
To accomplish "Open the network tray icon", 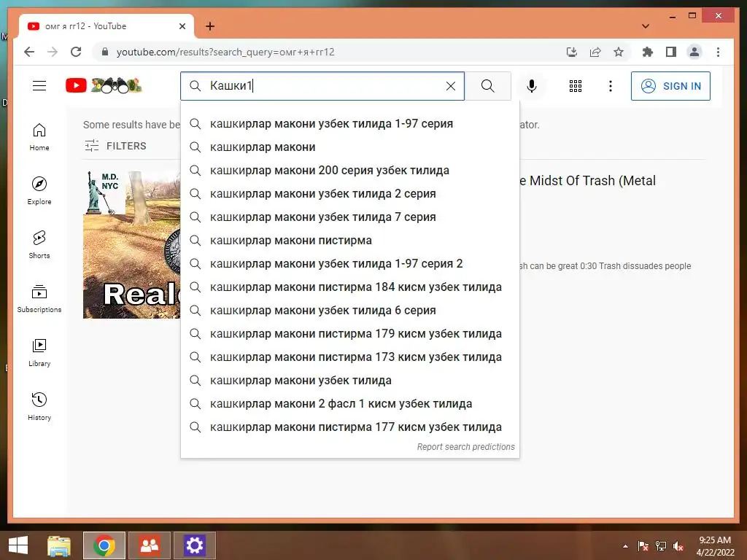I will point(661,546).
